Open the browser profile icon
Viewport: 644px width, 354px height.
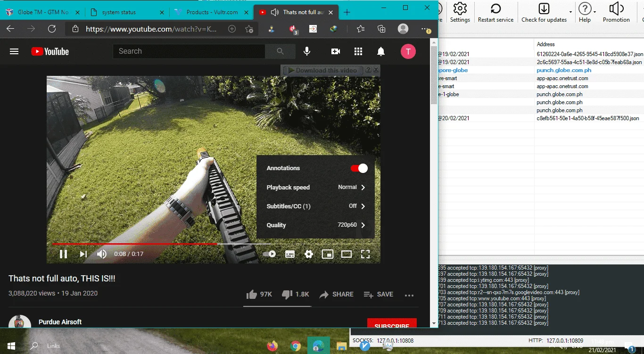click(x=403, y=29)
